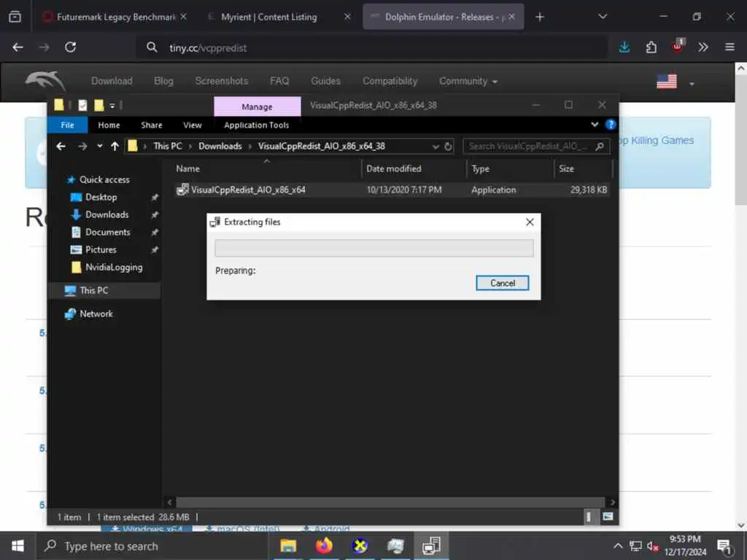Click the Explorer horizontal scrollbar
This screenshot has width=747, height=560.
[390, 502]
